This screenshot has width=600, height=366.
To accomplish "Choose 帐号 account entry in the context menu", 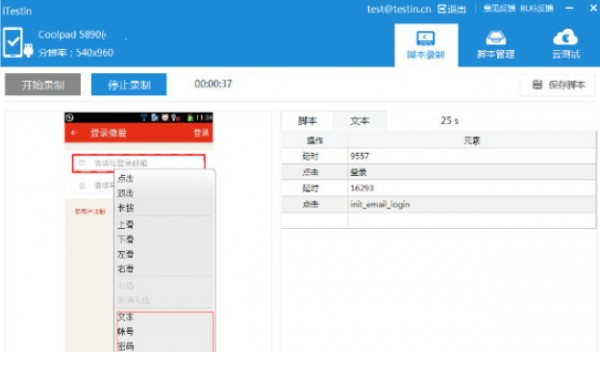I will tap(126, 332).
